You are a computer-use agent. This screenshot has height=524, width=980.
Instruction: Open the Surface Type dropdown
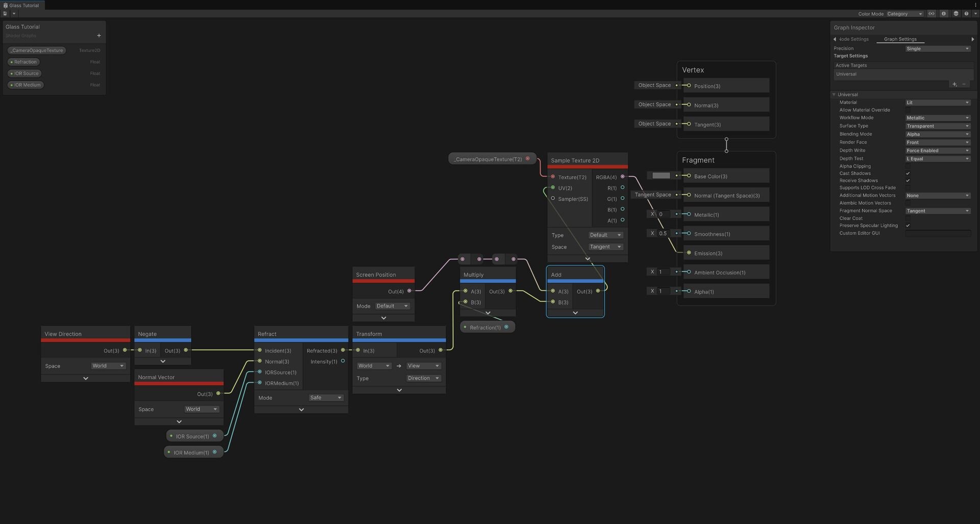click(x=938, y=126)
